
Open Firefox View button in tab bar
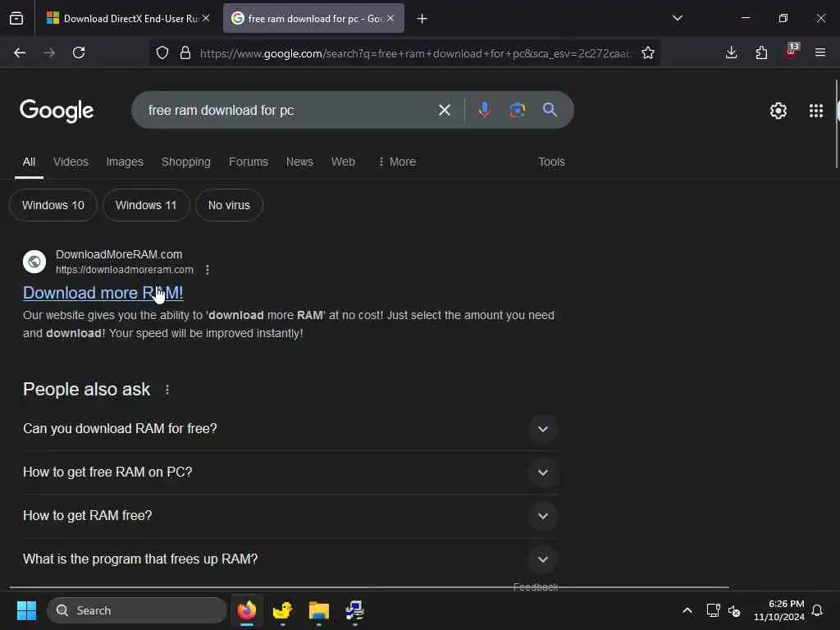tap(16, 18)
